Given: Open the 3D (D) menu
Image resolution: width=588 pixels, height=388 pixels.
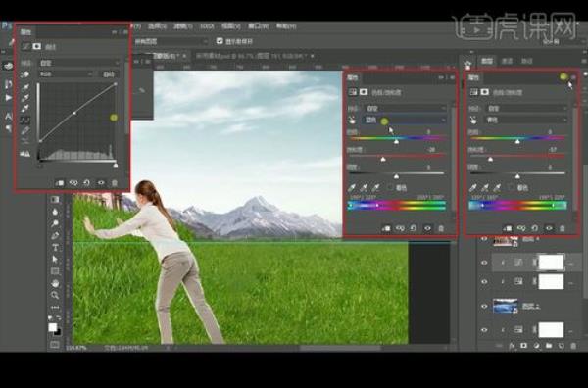Looking at the screenshot, I should point(207,26).
